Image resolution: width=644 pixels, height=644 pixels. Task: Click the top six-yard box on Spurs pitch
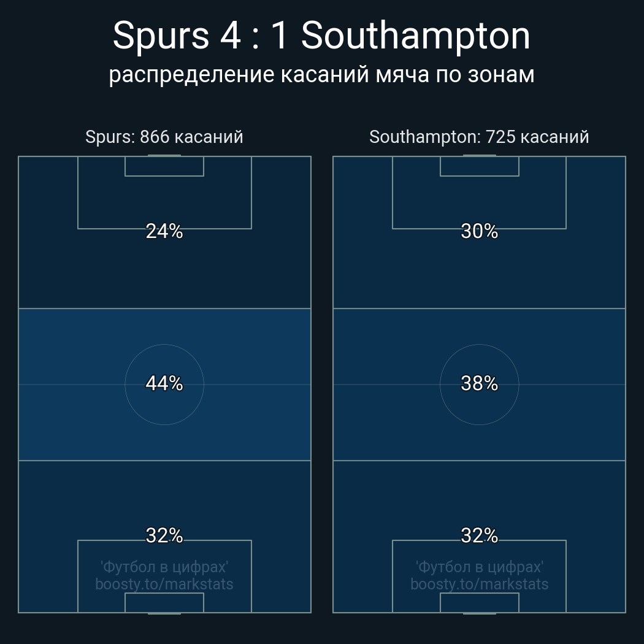[164, 166]
